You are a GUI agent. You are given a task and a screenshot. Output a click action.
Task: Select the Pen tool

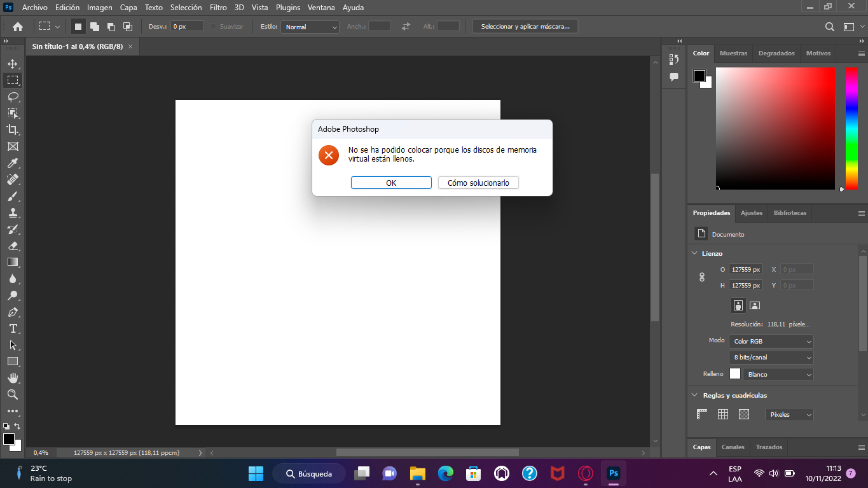coord(12,312)
